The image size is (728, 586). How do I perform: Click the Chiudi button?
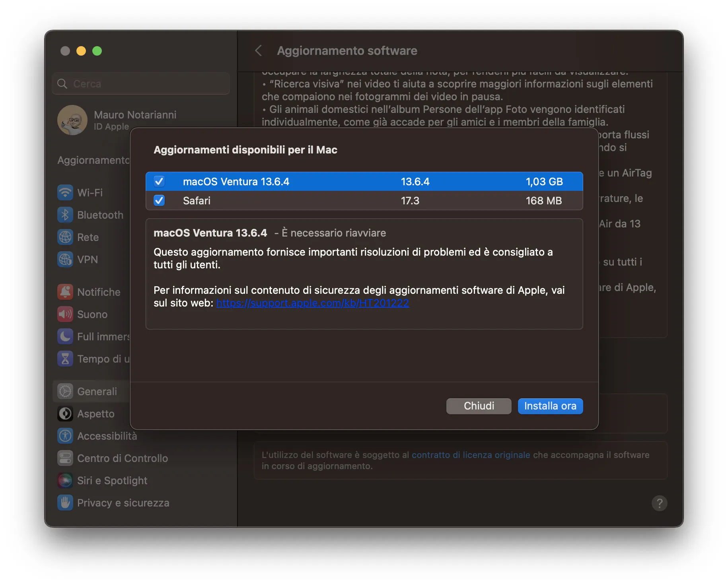(x=479, y=406)
